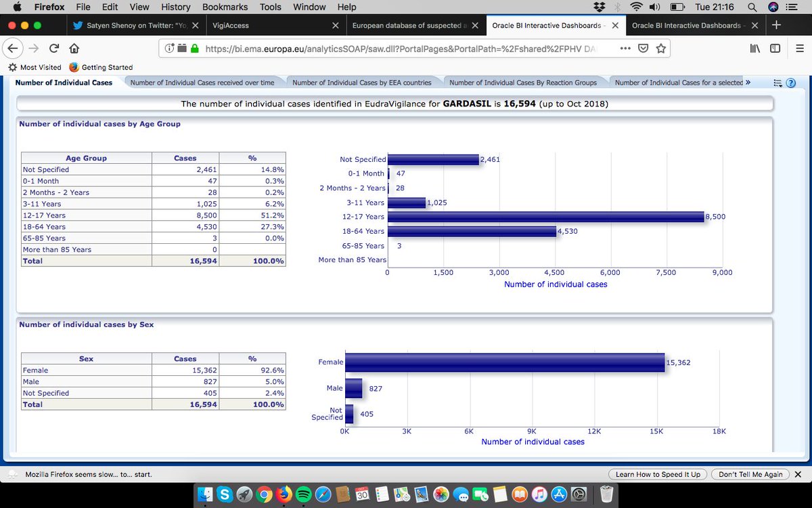Open iTunes from the dock
Screen dimensions: 812x508
[x=539, y=494]
